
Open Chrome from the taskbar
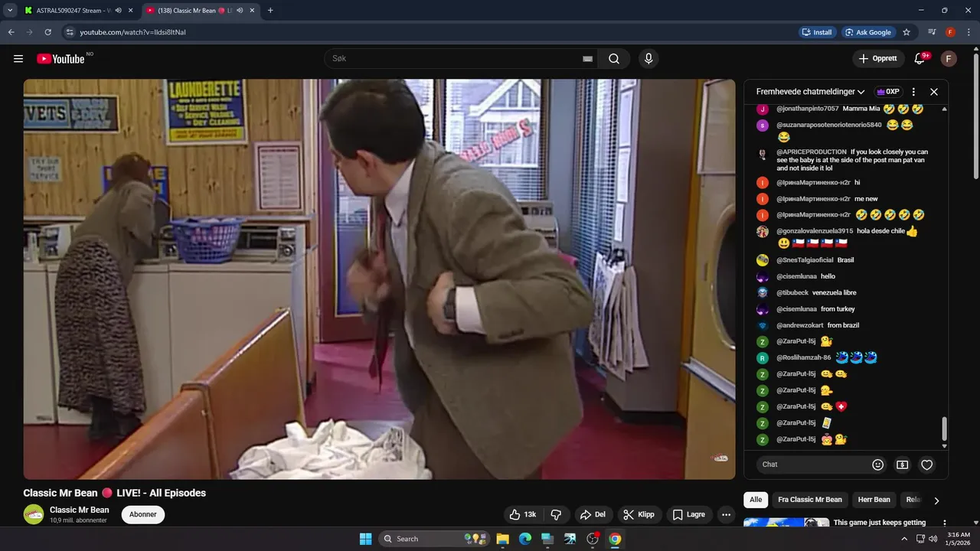(615, 539)
